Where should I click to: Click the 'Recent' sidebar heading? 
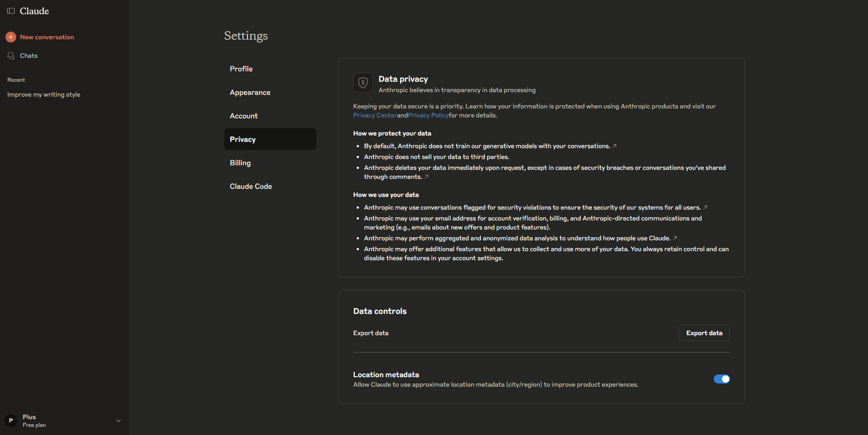pyautogui.click(x=16, y=80)
